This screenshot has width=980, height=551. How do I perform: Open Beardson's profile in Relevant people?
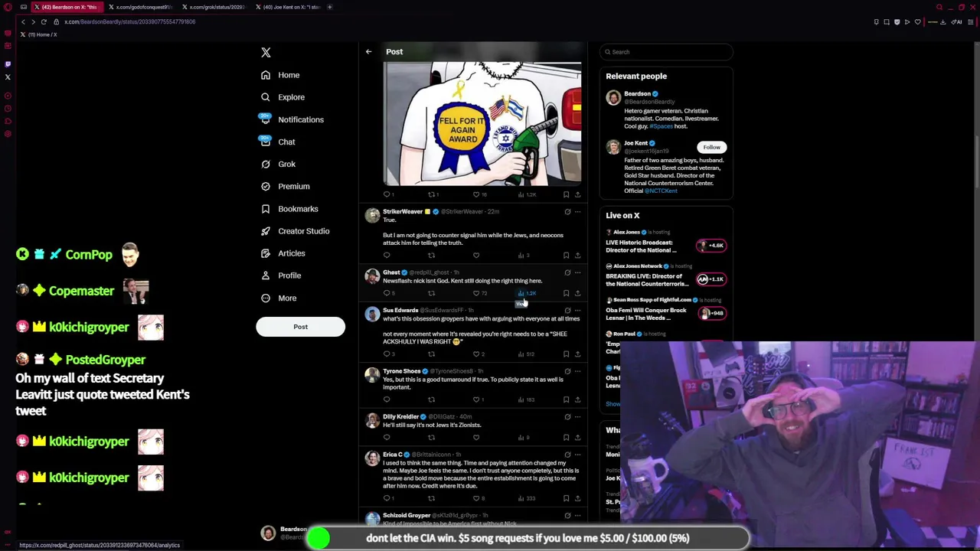637,93
